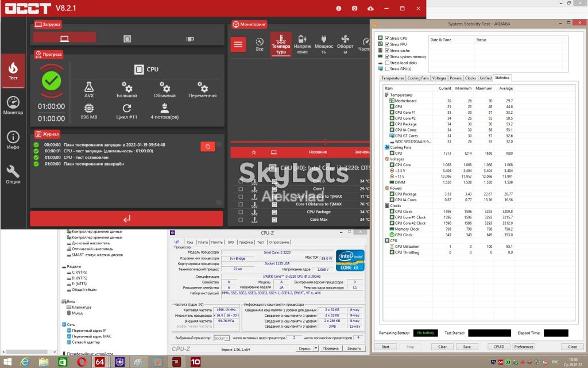588x368 pixels.
Task: Uncheck Stress system memory in AIDA64
Action: [x=387, y=57]
